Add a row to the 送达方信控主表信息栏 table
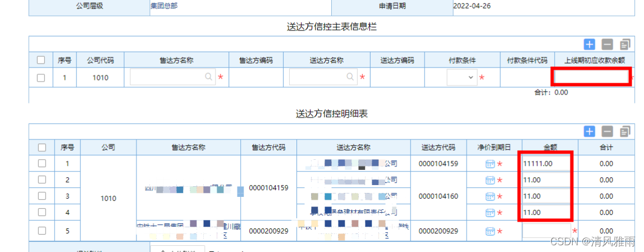The width and height of the screenshot is (644, 252). coord(590,44)
